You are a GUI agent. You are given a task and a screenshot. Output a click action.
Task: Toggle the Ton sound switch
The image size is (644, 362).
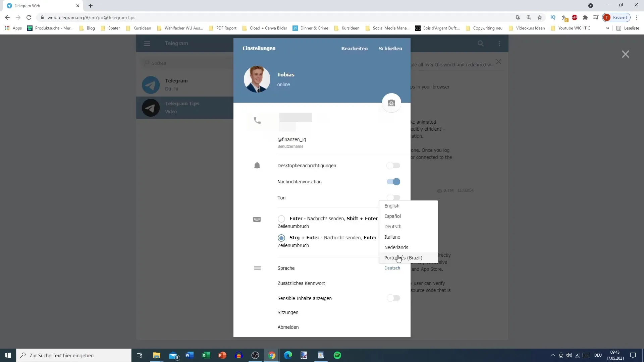(x=393, y=197)
